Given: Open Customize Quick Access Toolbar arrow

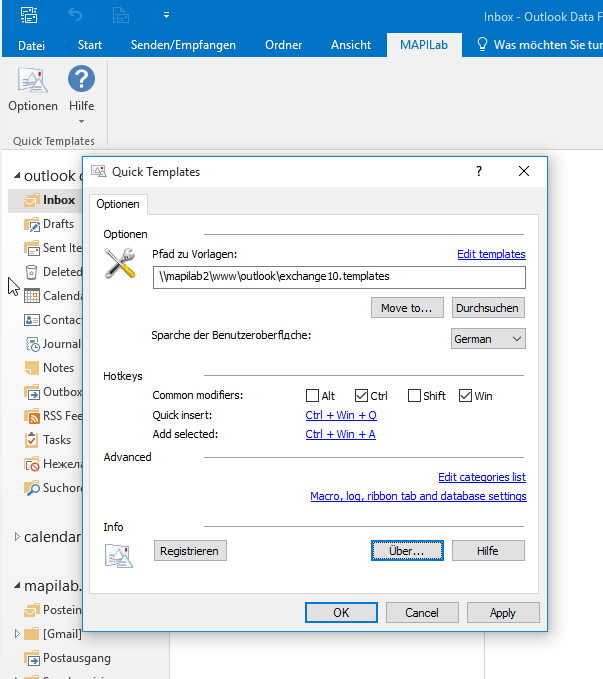Looking at the screenshot, I should 166,15.
